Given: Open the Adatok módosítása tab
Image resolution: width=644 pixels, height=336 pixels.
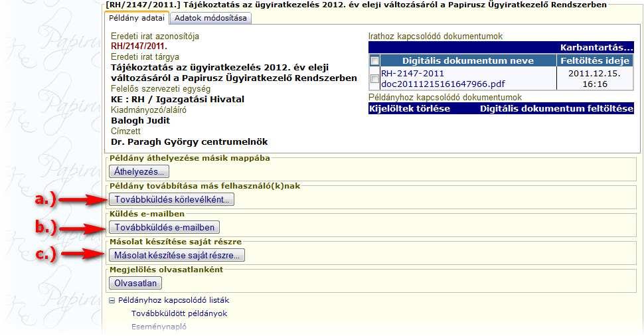Looking at the screenshot, I should 210,18.
